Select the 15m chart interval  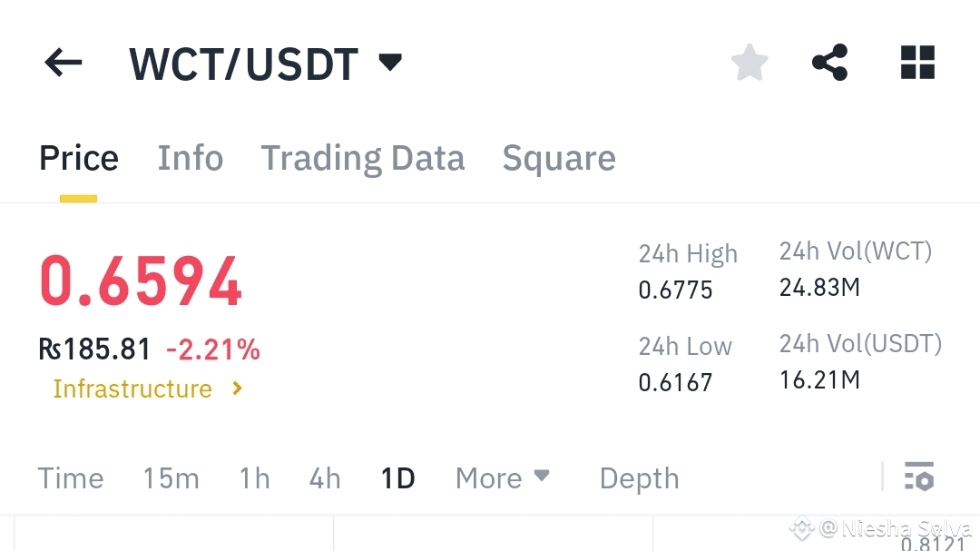(171, 478)
